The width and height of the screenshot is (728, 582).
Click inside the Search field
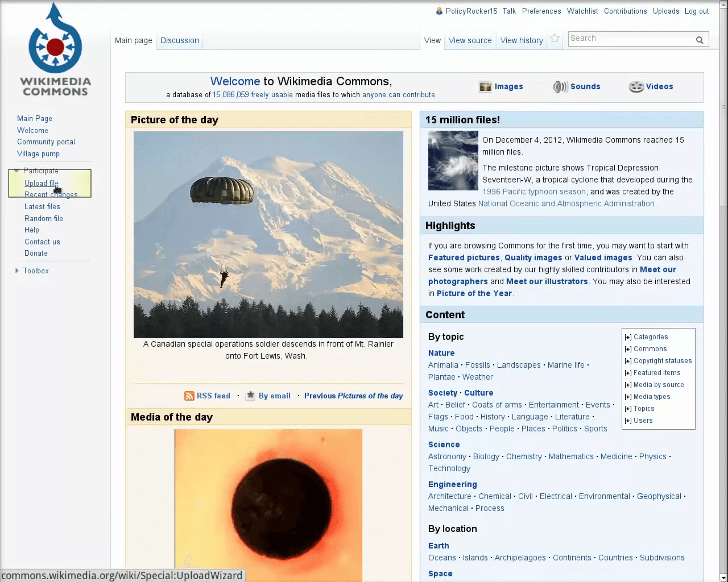pos(631,39)
